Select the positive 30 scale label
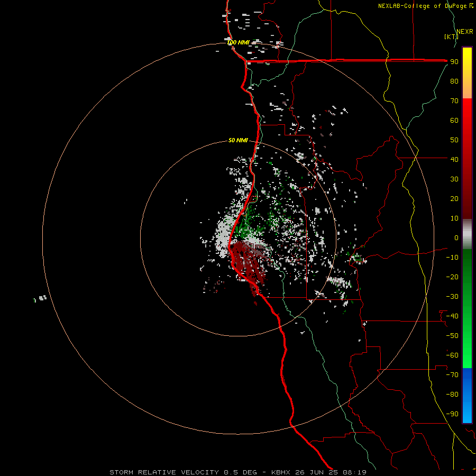The image size is (476, 476). pyautogui.click(x=454, y=179)
